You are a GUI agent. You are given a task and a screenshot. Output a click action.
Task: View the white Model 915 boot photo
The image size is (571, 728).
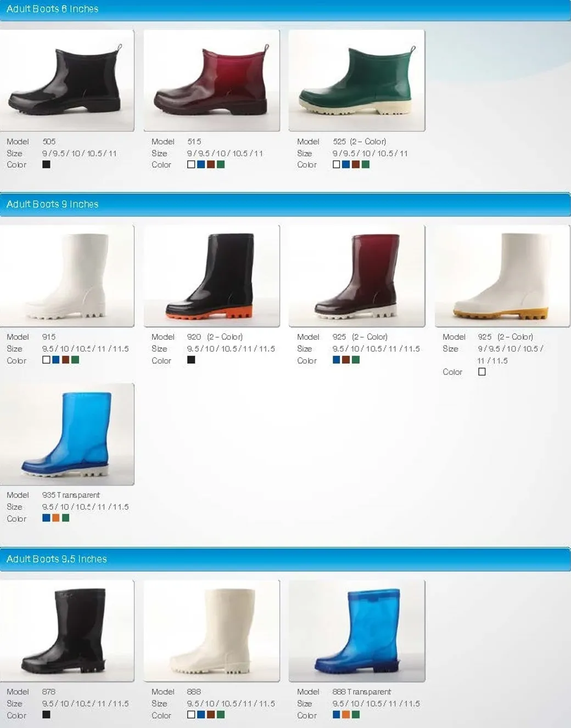point(66,276)
